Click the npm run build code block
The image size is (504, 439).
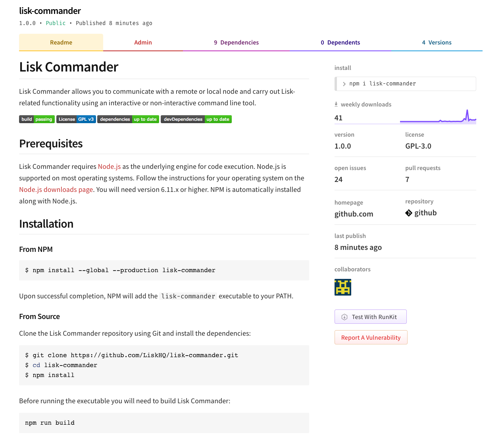coord(164,423)
